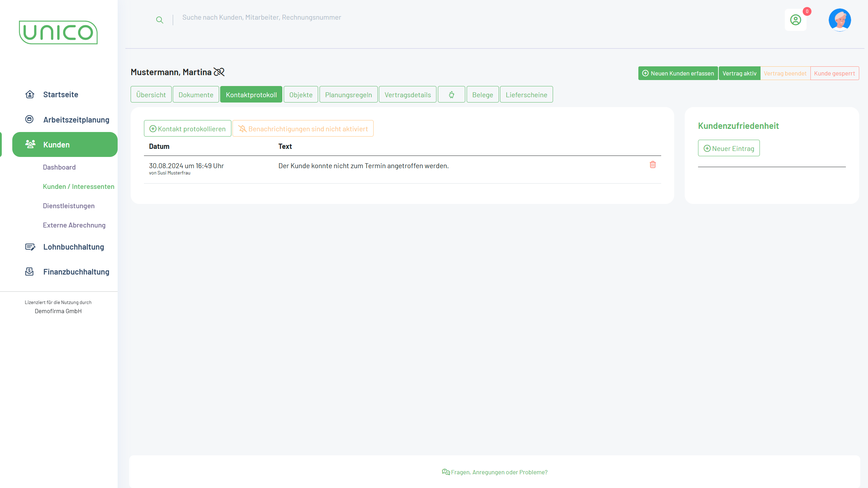Click the crossed-out link icon beside the customer name
868x488 pixels.
click(x=219, y=72)
